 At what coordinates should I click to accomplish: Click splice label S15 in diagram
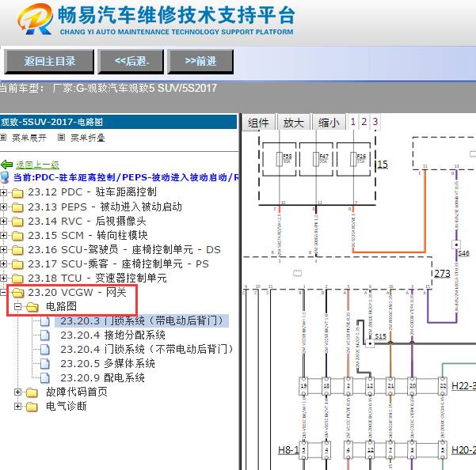tap(380, 336)
